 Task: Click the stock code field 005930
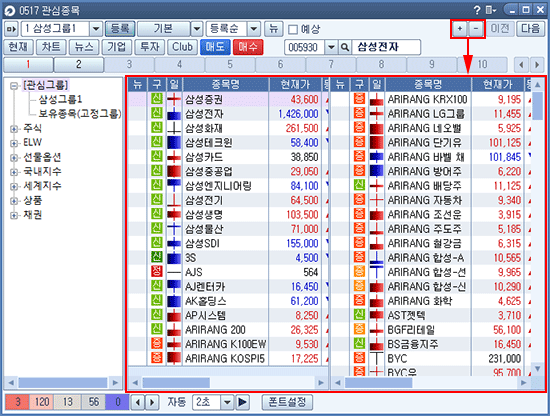[x=304, y=47]
